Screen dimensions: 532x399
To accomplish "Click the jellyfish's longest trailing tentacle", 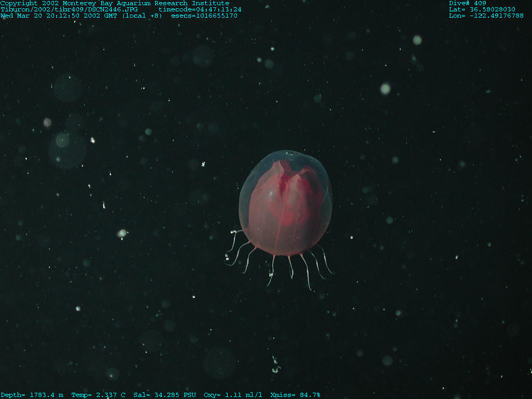I will click(x=305, y=273).
